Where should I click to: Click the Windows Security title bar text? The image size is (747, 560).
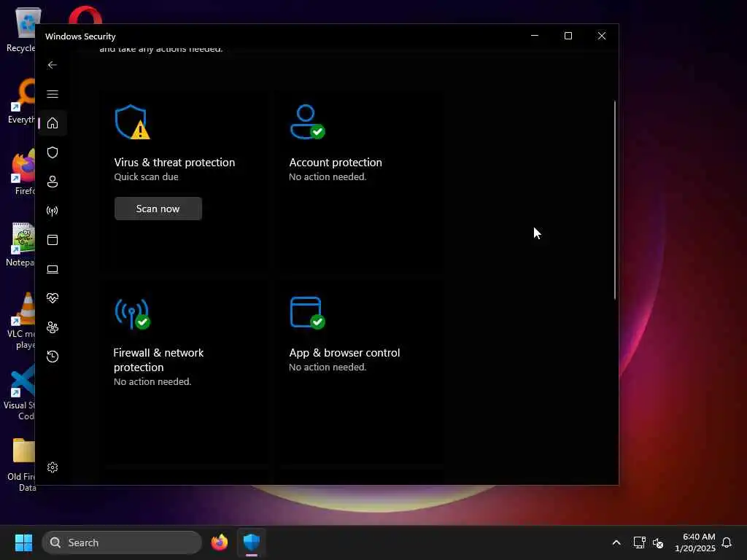pos(80,36)
